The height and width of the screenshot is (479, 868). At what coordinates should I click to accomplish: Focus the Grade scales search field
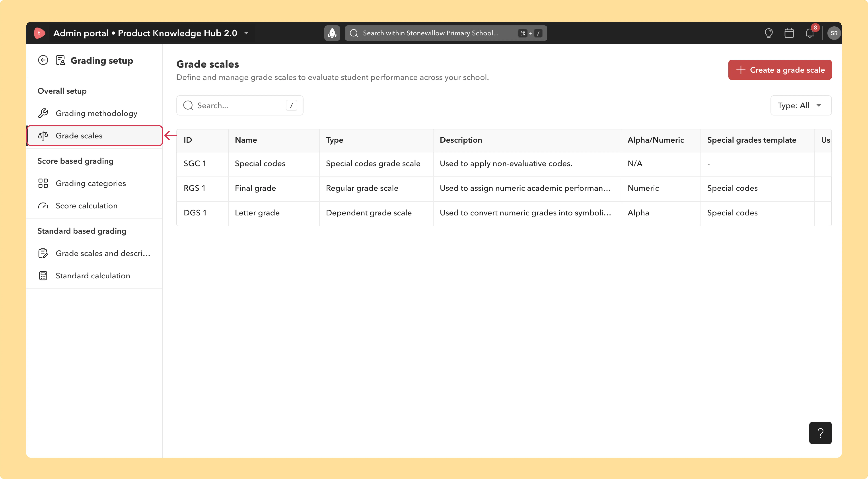click(x=240, y=106)
